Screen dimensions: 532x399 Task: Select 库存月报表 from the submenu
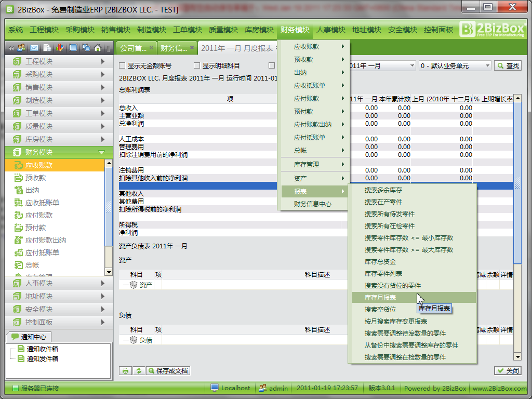381,297
